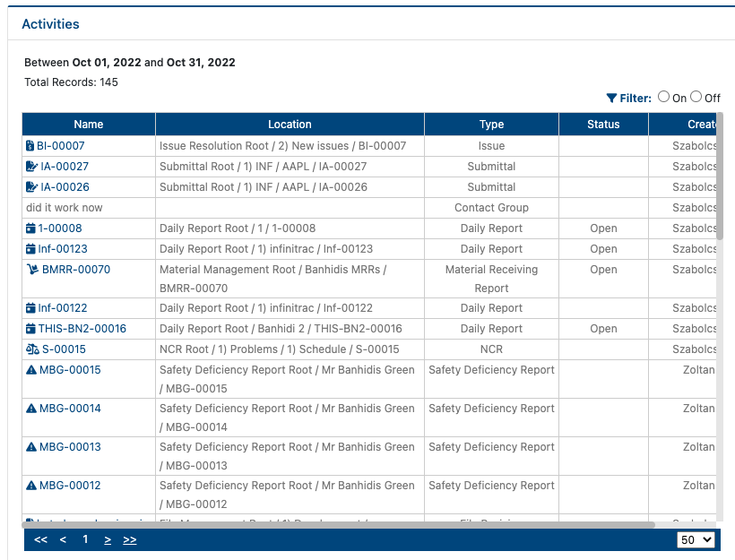Open the MBG-00013 safety report link
The width and height of the screenshot is (735, 560).
click(70, 446)
